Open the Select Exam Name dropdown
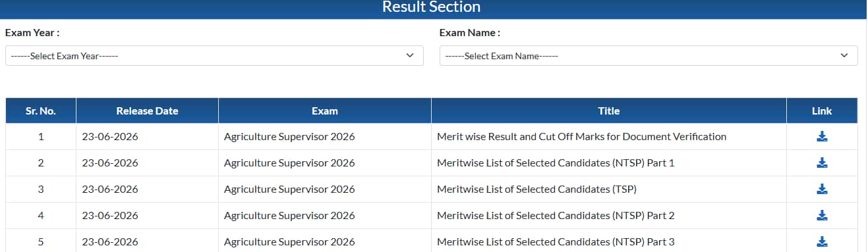The height and width of the screenshot is (252, 868). click(x=649, y=56)
